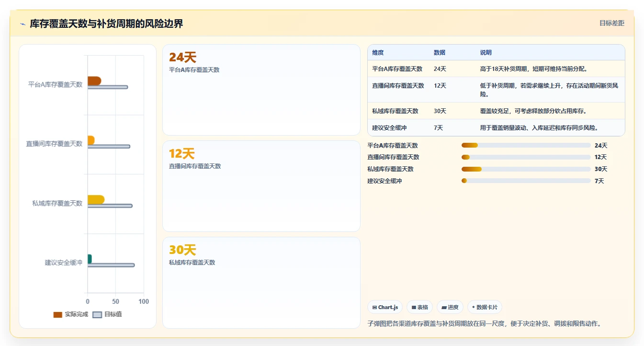
Task: Click the 建议安全缓冲 grey target bar
Action: pyautogui.click(x=111, y=265)
